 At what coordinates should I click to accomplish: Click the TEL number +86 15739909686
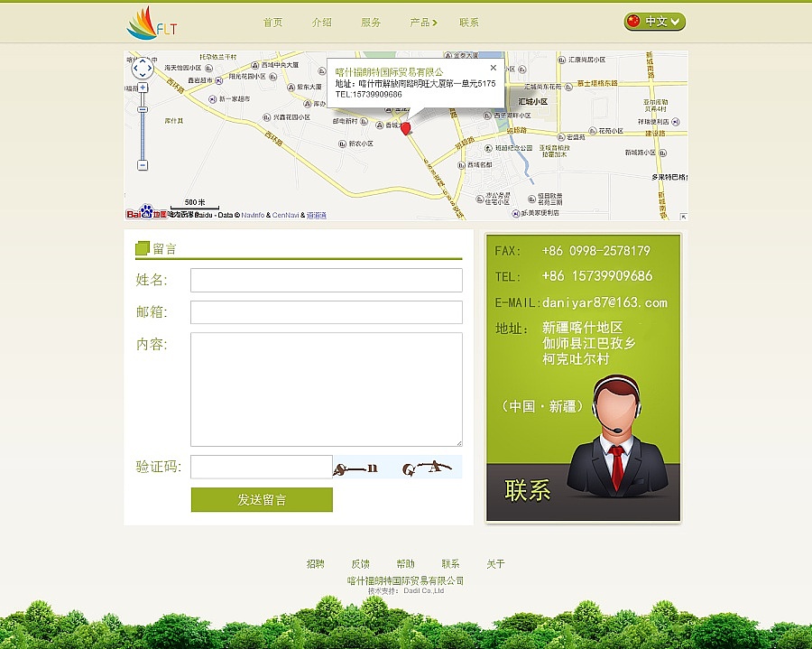[597, 275]
